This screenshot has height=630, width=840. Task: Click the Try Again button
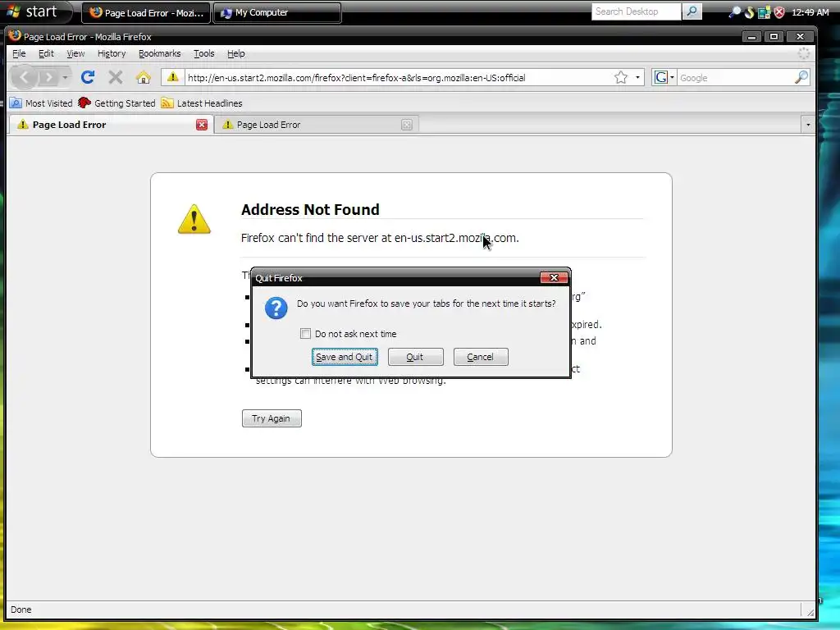pos(272,418)
